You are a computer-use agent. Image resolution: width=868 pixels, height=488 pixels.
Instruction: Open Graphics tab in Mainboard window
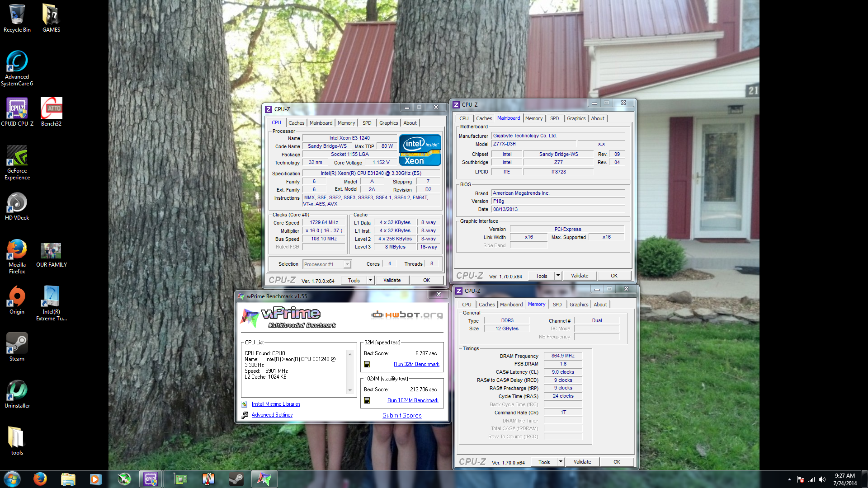click(x=576, y=118)
